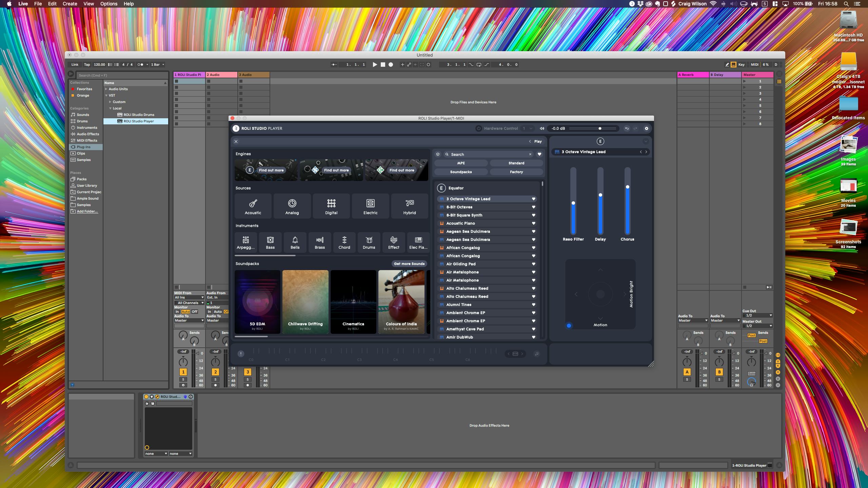The height and width of the screenshot is (488, 868).
Task: Open the Cue Out 1/2 dropdown
Action: [x=757, y=316]
